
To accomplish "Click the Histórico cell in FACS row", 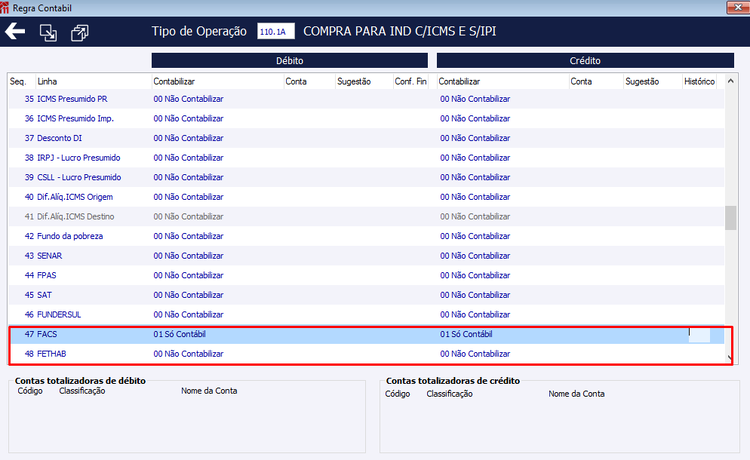I will (x=699, y=335).
